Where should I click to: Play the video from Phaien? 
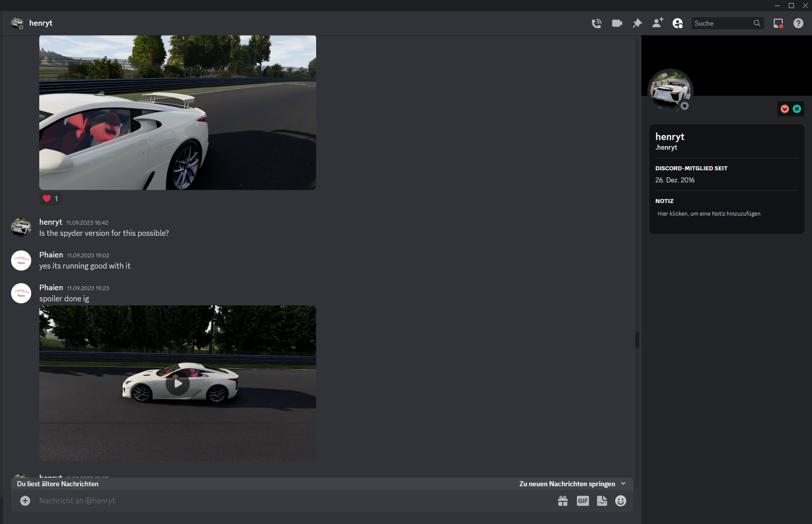click(x=178, y=383)
